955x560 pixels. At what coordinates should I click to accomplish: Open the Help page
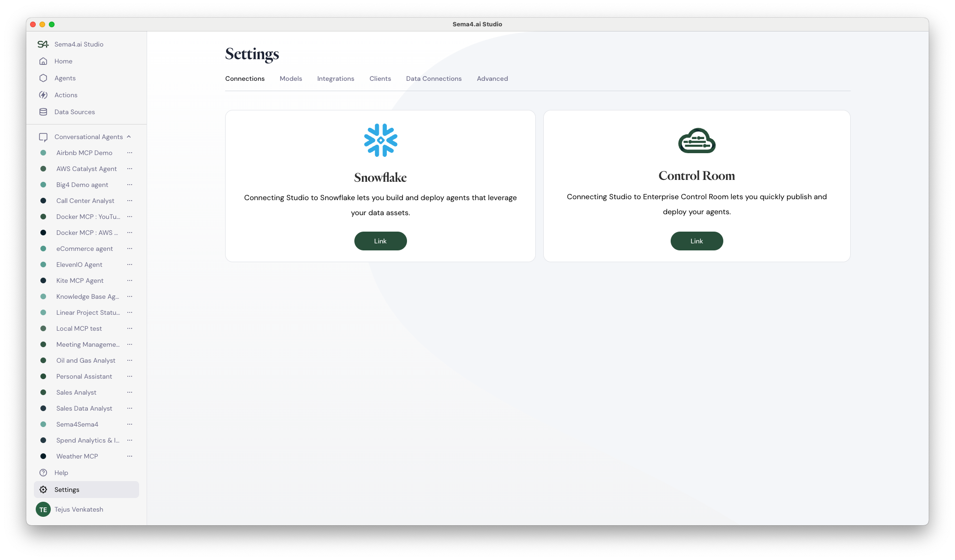61,473
